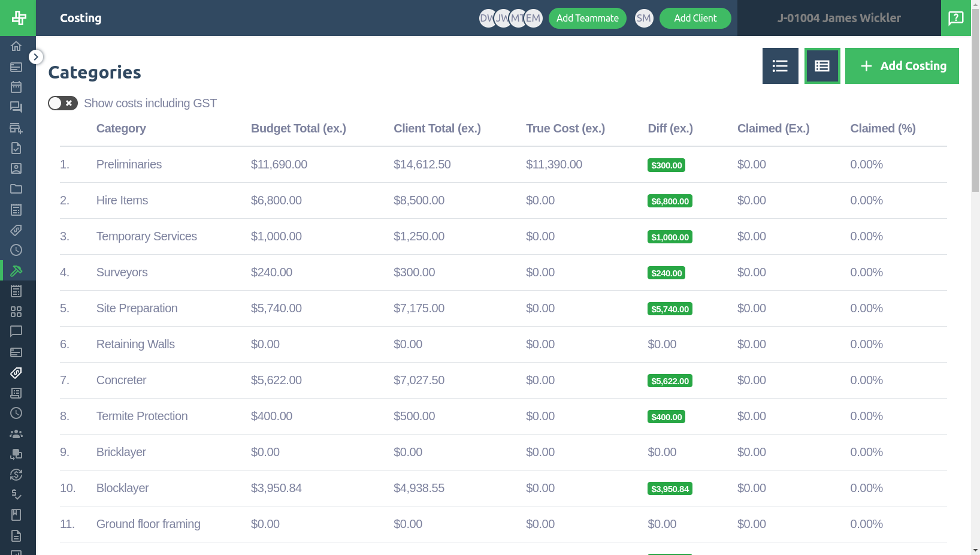The width and height of the screenshot is (980, 555).
Task: Click the green $6,800.00 diff badge for Hire Items
Action: pyautogui.click(x=670, y=201)
